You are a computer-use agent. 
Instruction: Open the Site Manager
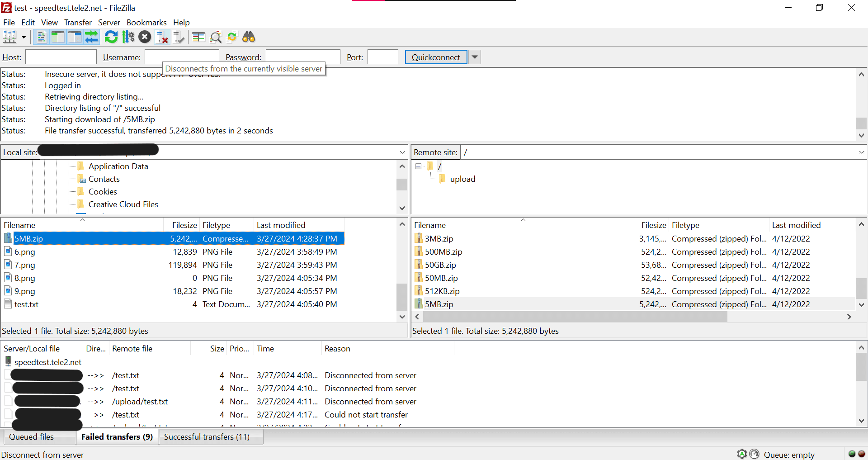coord(9,37)
